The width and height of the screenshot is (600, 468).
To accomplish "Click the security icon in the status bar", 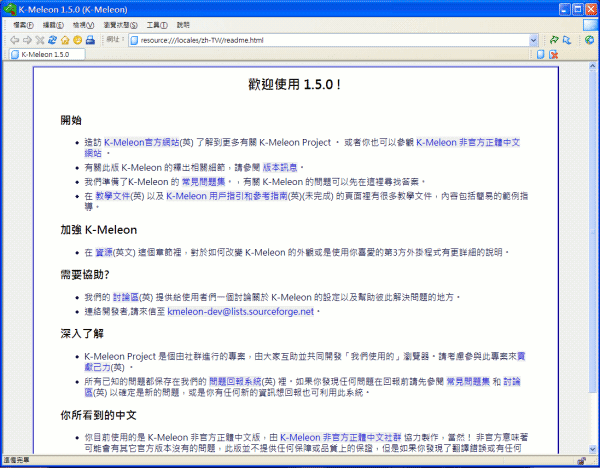I will pyautogui.click(x=581, y=460).
